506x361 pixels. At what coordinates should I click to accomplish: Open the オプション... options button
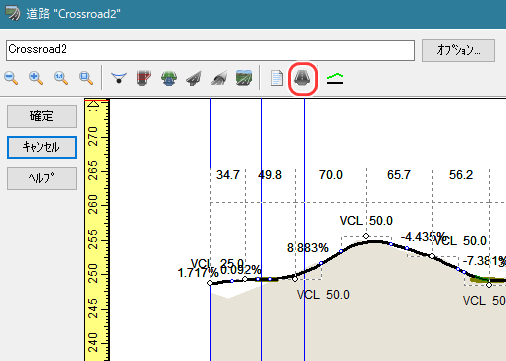[x=458, y=50]
